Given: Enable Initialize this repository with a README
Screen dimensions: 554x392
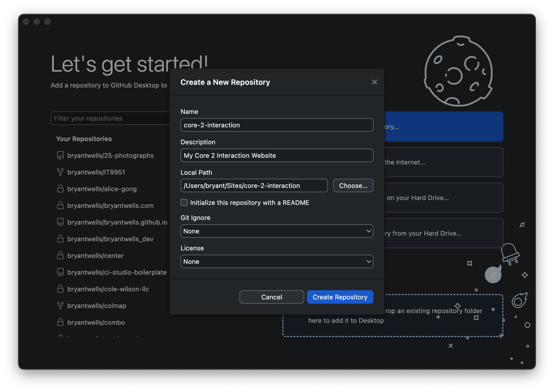Looking at the screenshot, I should 184,202.
